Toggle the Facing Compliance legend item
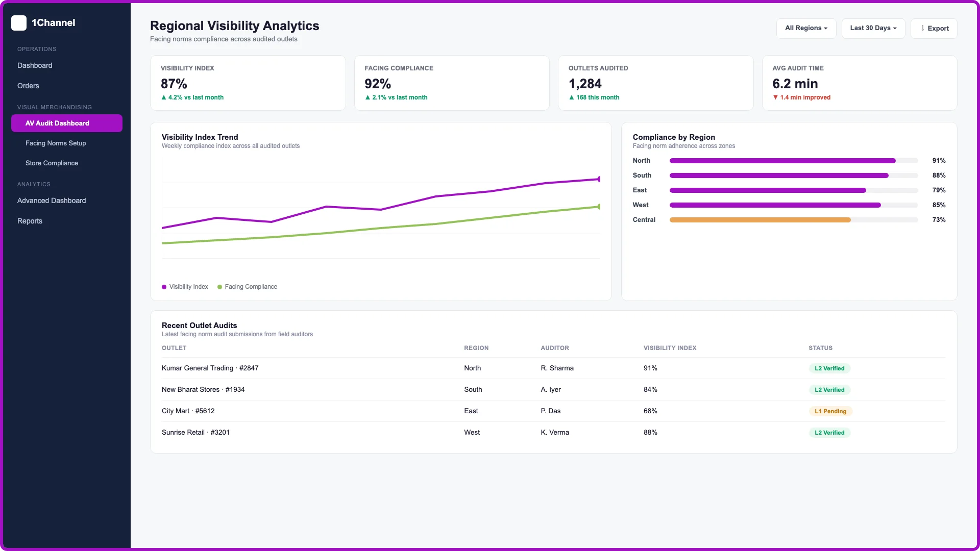This screenshot has height=551, width=980. tap(247, 287)
